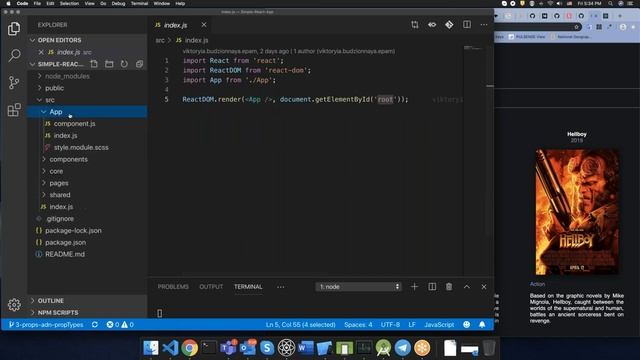Open the Explorer view in the activity bar

pos(14,29)
